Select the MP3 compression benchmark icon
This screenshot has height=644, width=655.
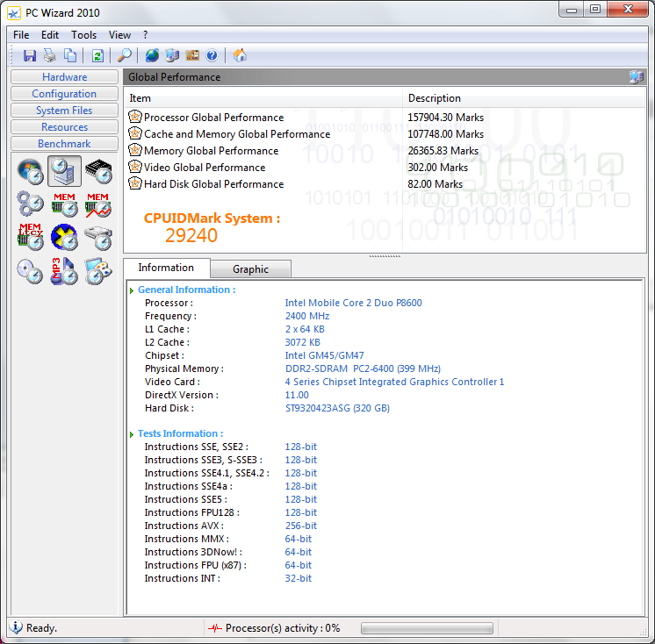point(63,271)
